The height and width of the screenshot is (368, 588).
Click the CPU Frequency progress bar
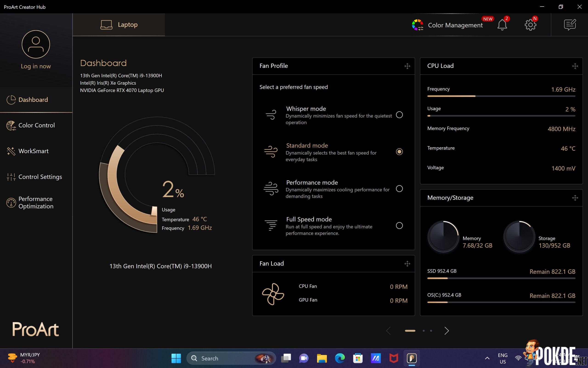pyautogui.click(x=501, y=96)
